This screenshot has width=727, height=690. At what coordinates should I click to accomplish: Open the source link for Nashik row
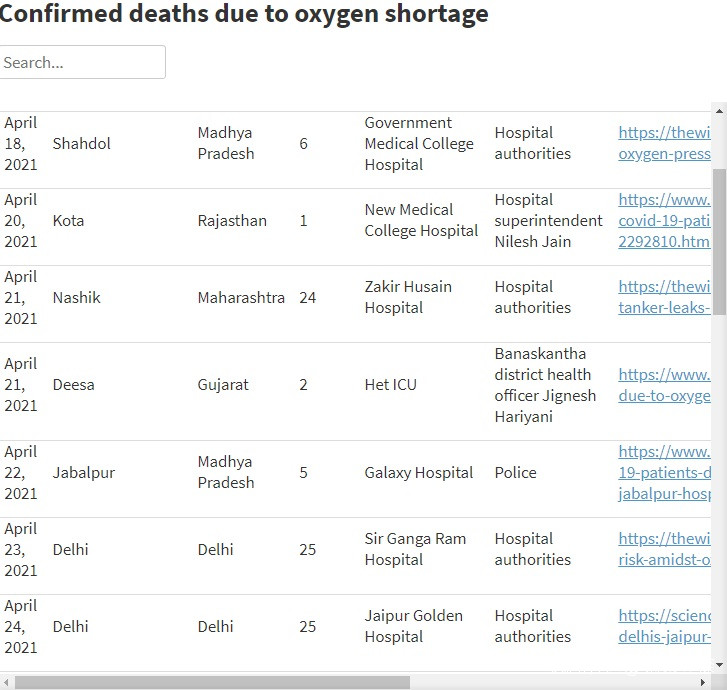(664, 297)
